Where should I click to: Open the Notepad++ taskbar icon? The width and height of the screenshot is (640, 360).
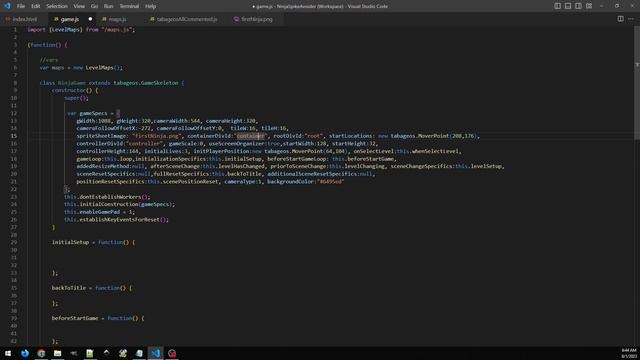tap(90, 353)
